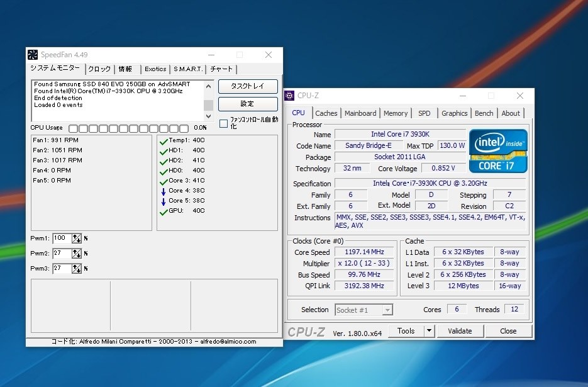Open the Mainboard tab in CPU-Z
The width and height of the screenshot is (588, 387).
tap(360, 113)
